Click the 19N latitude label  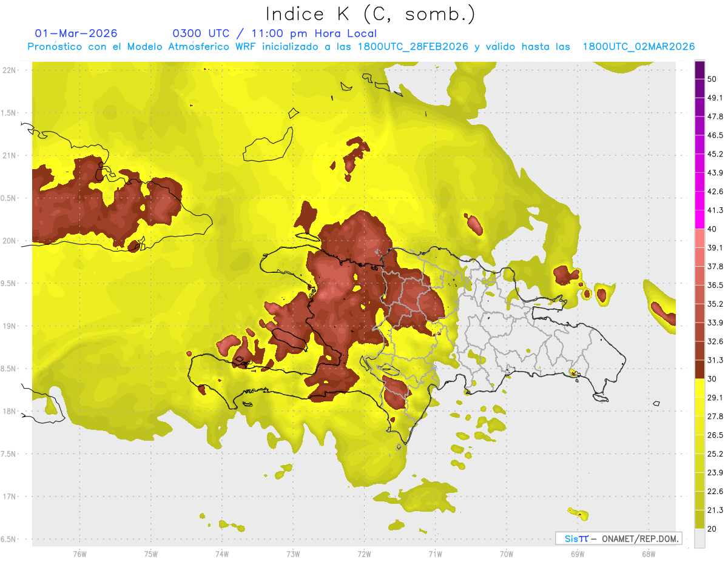pos(10,326)
